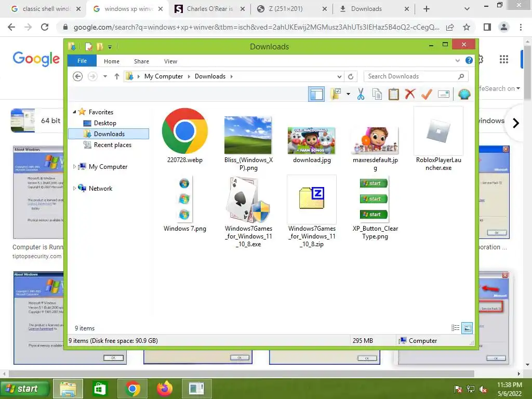Click the Paste clipboard icon
This screenshot has width=532, height=399.
click(394, 94)
